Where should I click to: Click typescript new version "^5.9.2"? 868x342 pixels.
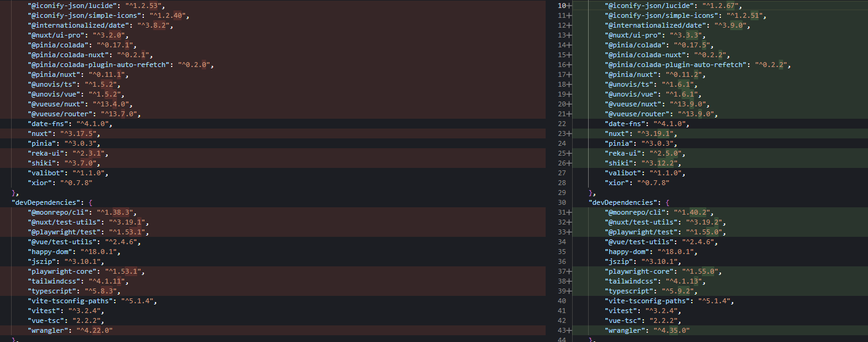[x=677, y=291]
